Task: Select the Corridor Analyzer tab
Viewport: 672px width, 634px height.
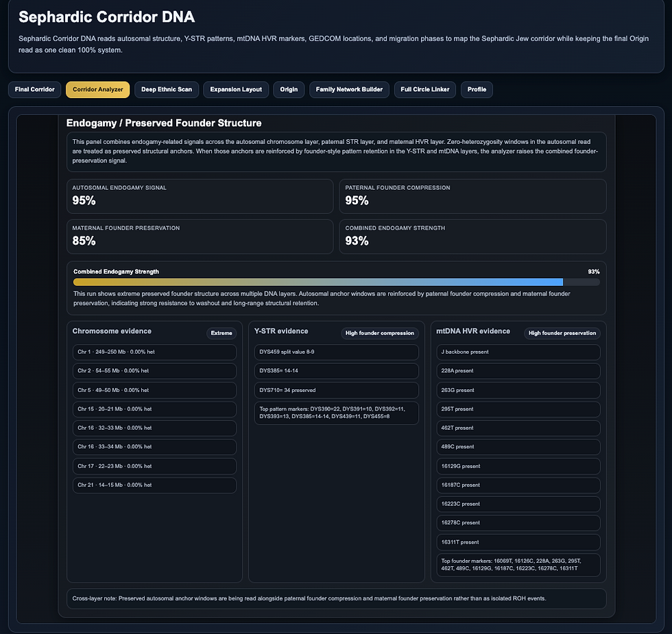Action: [97, 90]
